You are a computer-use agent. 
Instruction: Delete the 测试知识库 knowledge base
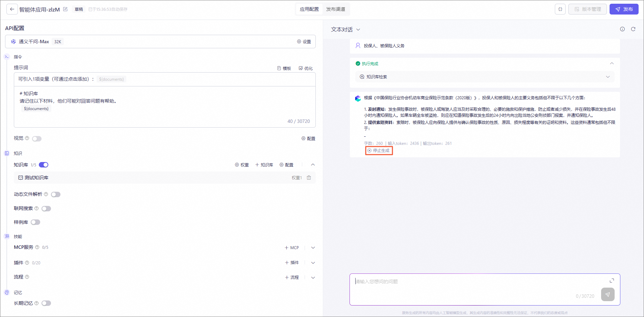(309, 178)
